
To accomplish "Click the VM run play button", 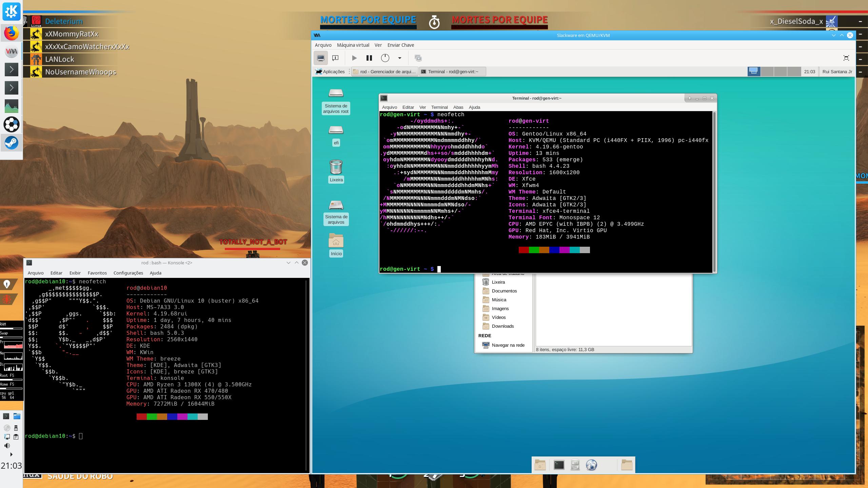I will pyautogui.click(x=354, y=58).
